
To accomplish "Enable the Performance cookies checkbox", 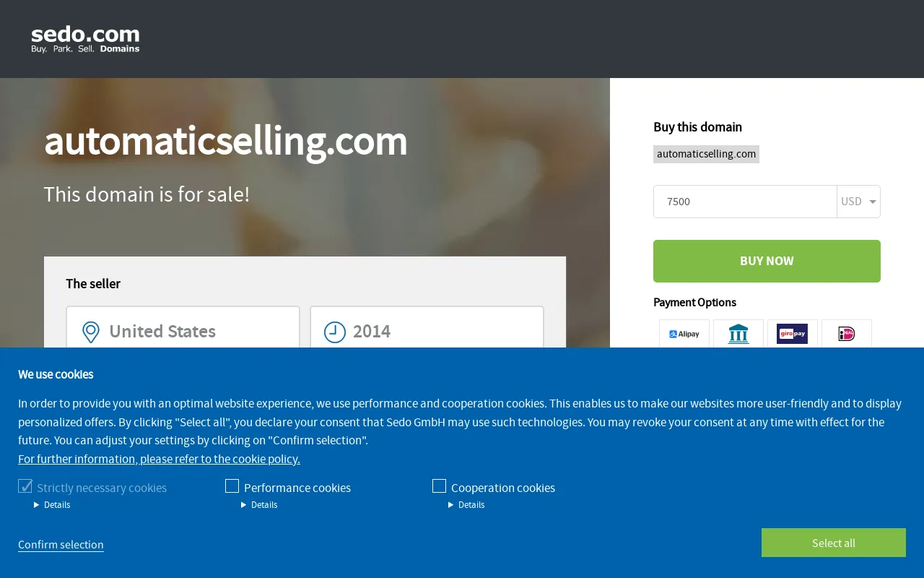I will tap(232, 486).
